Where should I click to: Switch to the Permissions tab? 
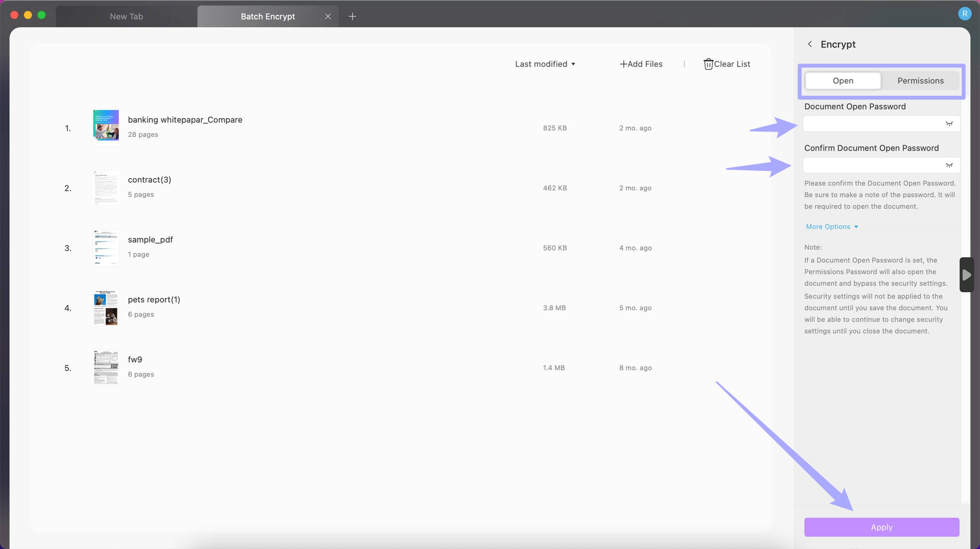tap(920, 81)
